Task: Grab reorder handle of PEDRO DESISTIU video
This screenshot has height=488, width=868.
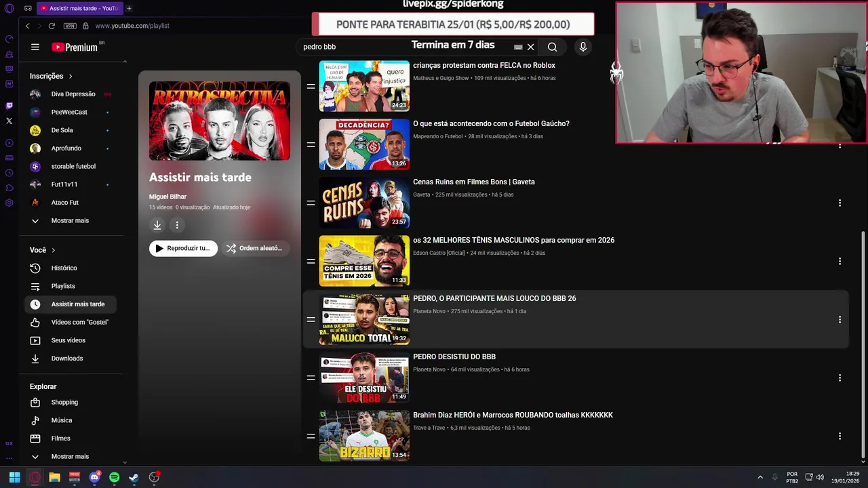Action: click(x=311, y=378)
